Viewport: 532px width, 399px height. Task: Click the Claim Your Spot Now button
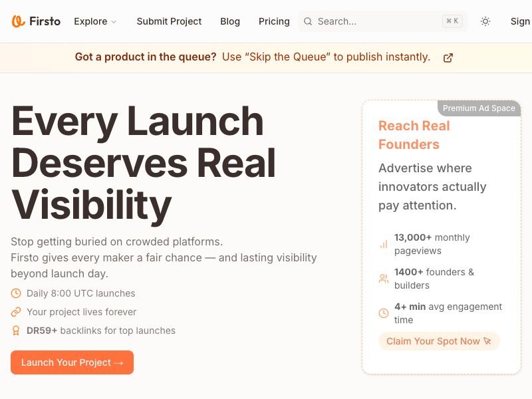tap(439, 341)
